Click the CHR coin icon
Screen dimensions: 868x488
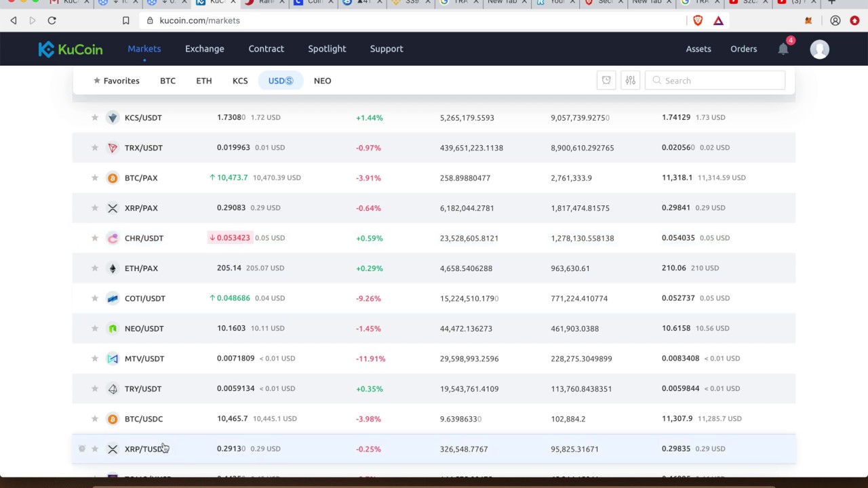[113, 238]
